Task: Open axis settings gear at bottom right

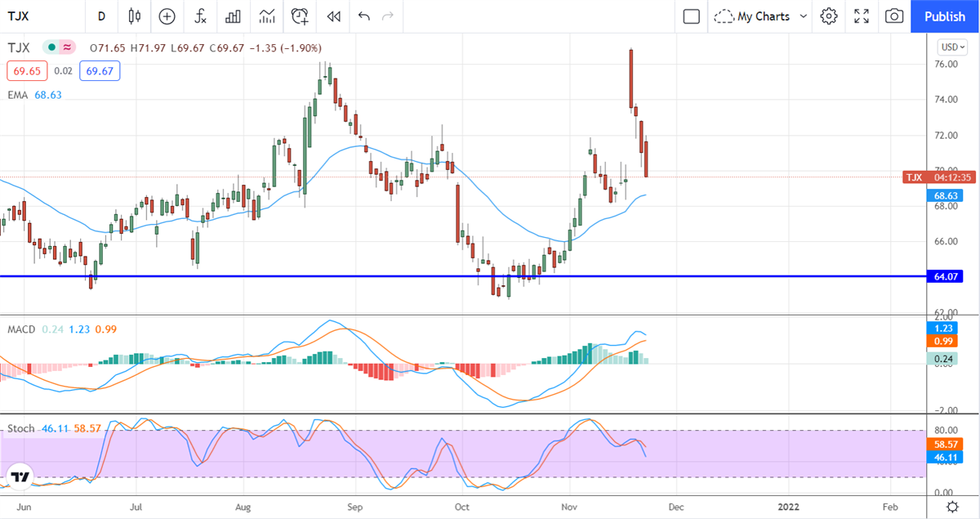Action: point(952,507)
